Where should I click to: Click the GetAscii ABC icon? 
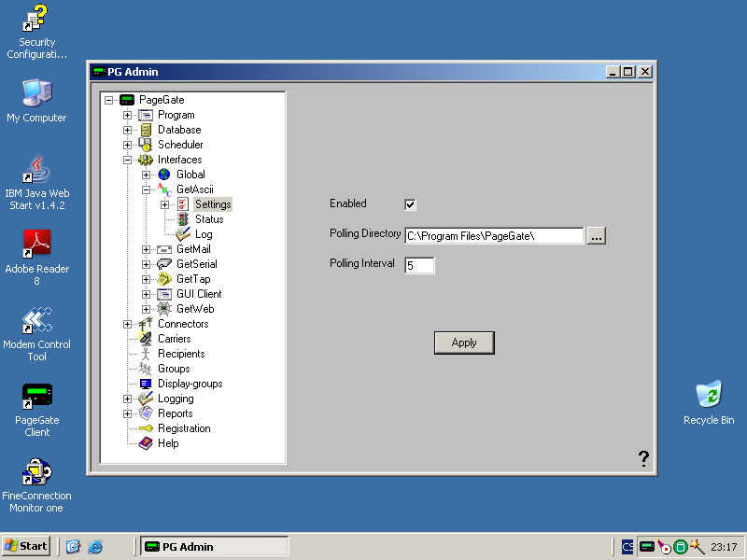(164, 189)
